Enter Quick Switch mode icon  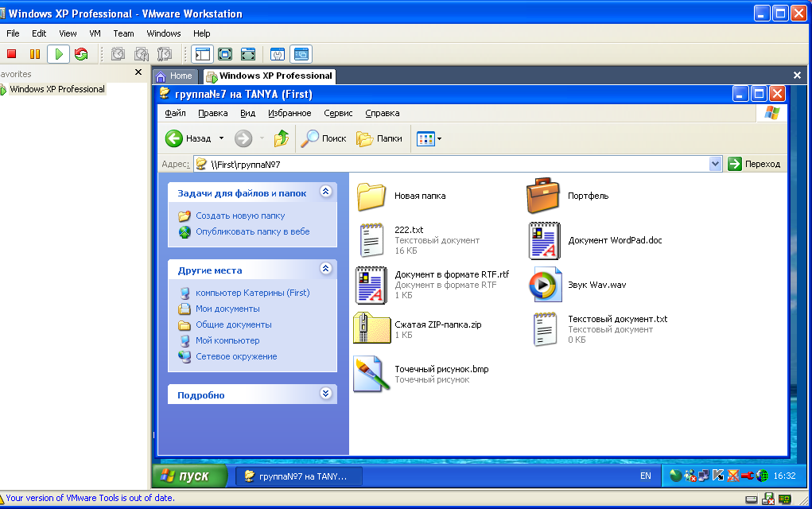coord(225,54)
